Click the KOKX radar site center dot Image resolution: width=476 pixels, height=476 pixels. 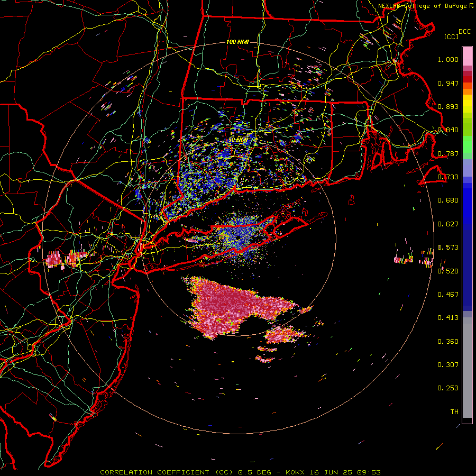pos(239,237)
